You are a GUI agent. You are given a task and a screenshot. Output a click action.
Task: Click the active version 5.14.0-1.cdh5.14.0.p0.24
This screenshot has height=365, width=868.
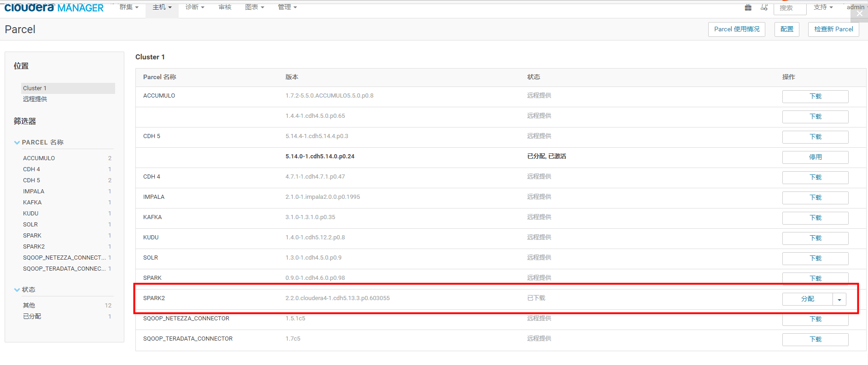point(320,156)
